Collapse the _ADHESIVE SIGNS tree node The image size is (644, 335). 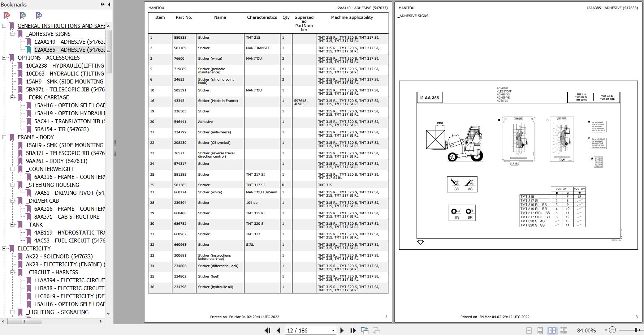12,34
